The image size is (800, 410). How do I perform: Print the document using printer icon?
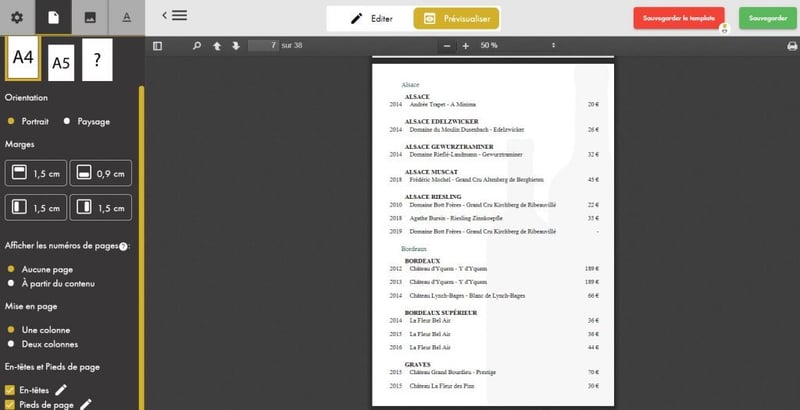(x=792, y=46)
